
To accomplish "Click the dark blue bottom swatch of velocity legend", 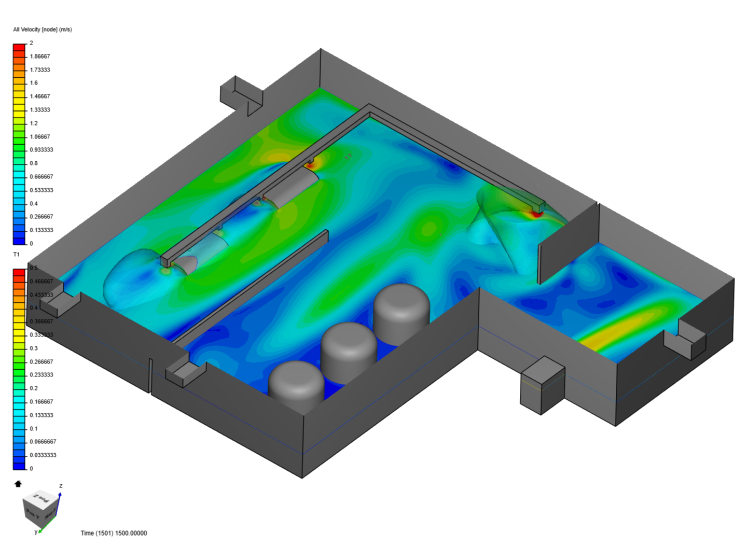I will click(x=19, y=241).
